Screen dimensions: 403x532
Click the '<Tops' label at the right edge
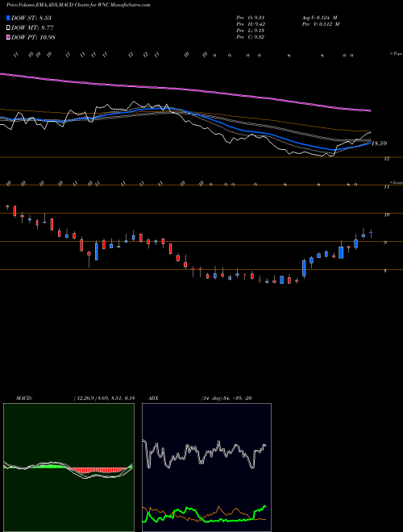[396, 54]
